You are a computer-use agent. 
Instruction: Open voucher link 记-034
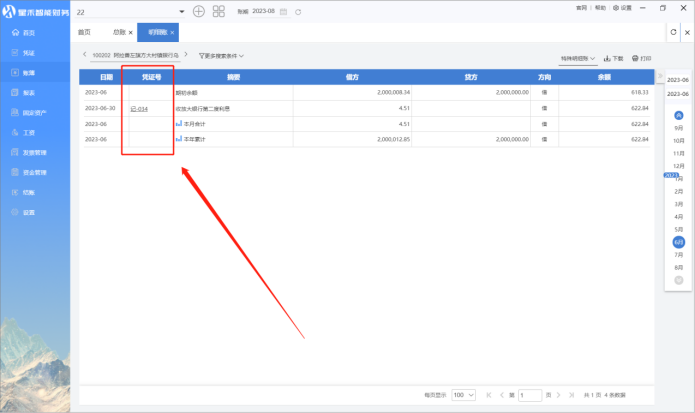139,108
